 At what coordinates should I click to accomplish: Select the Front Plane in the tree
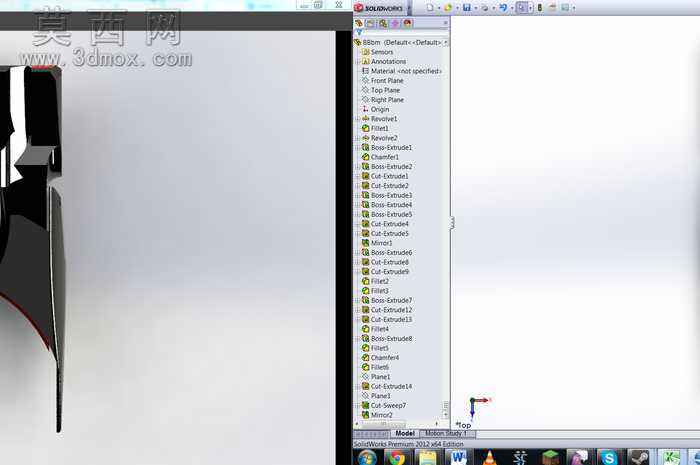(x=383, y=81)
